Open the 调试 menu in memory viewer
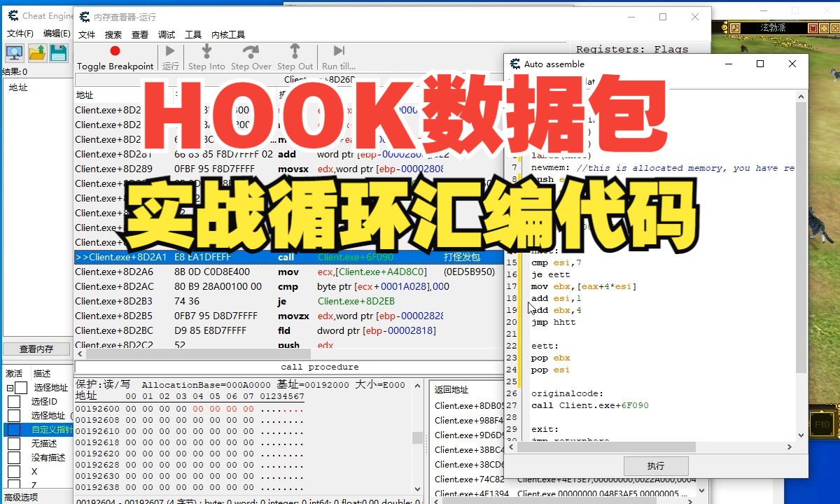Image resolution: width=840 pixels, height=504 pixels. (x=167, y=34)
